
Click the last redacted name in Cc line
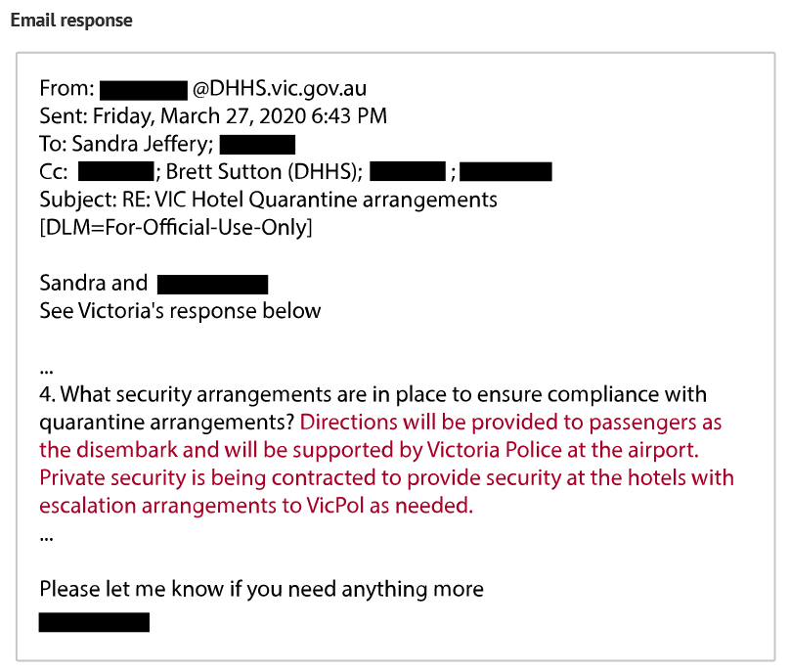pos(505,173)
